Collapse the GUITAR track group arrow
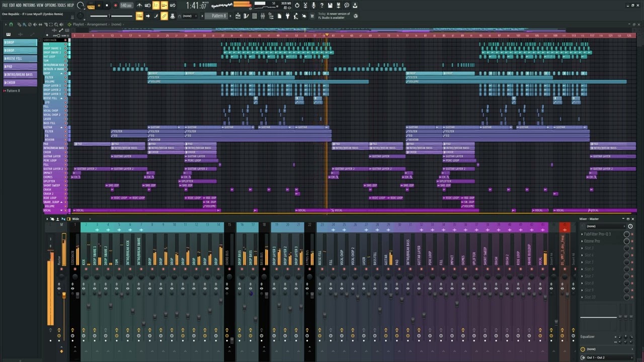The height and width of the screenshot is (362, 644). pyautogui.click(x=62, y=127)
